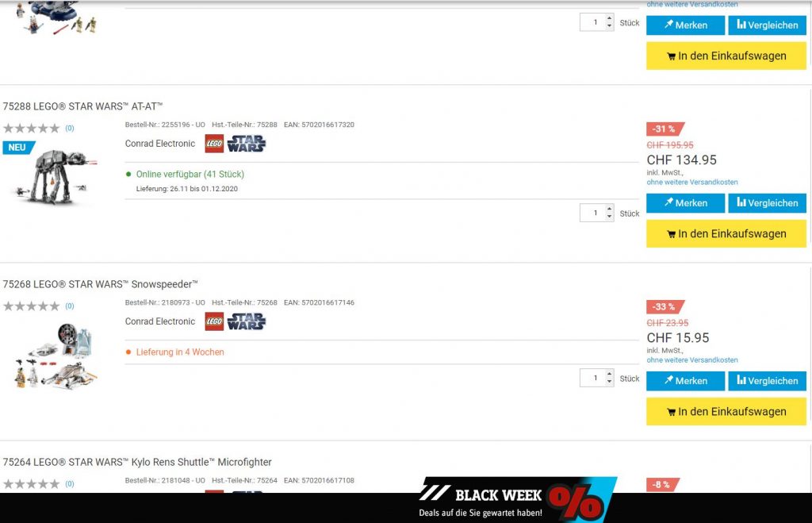Open the 75268 LEGO STAR WARS Snowspeeder title
This screenshot has height=523, width=812.
pos(101,284)
